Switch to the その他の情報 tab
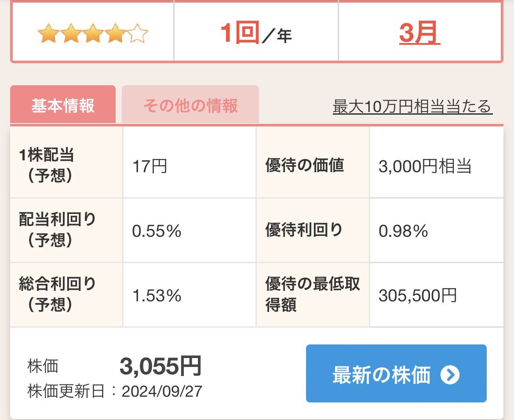The width and height of the screenshot is (514, 420). coord(191,105)
